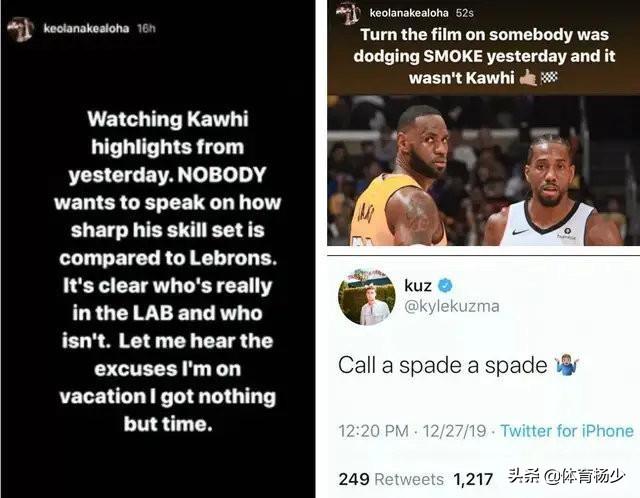Click the 1,217 likes count
Screen dimensions: 640x498
tap(473, 479)
